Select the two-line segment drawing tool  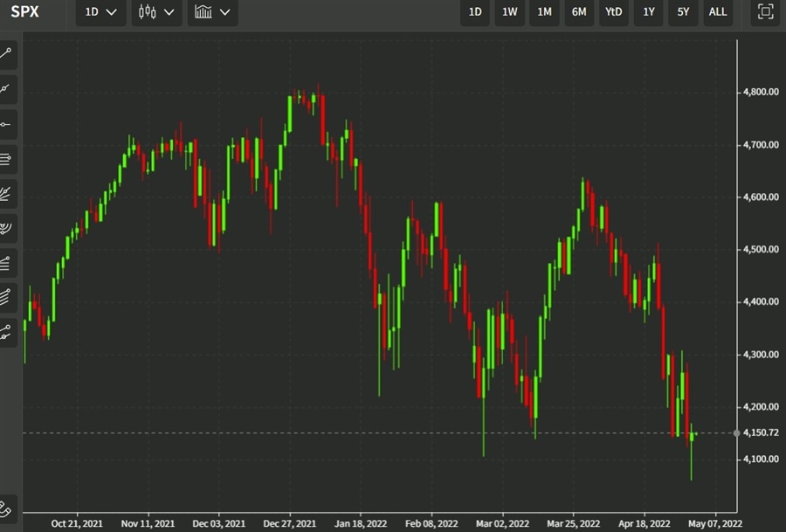(x=7, y=332)
